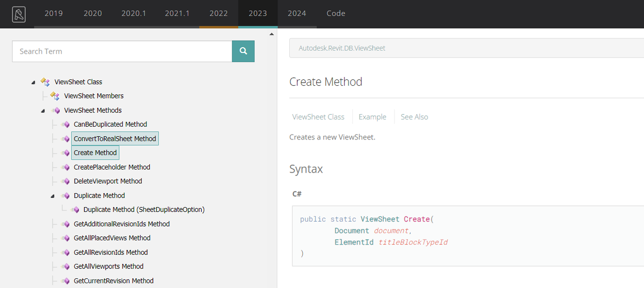Collapse the ViewSheet Class tree node
The height and width of the screenshot is (288, 644).
click(x=33, y=82)
